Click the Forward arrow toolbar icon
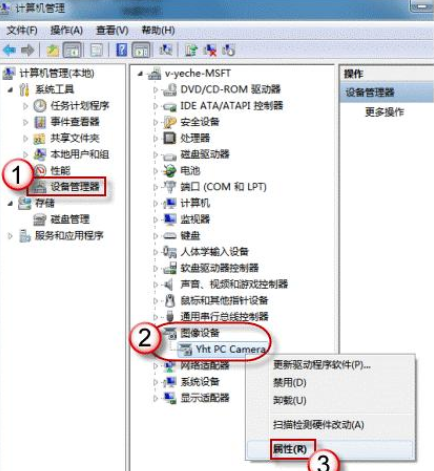The width and height of the screenshot is (434, 471). coord(28,51)
